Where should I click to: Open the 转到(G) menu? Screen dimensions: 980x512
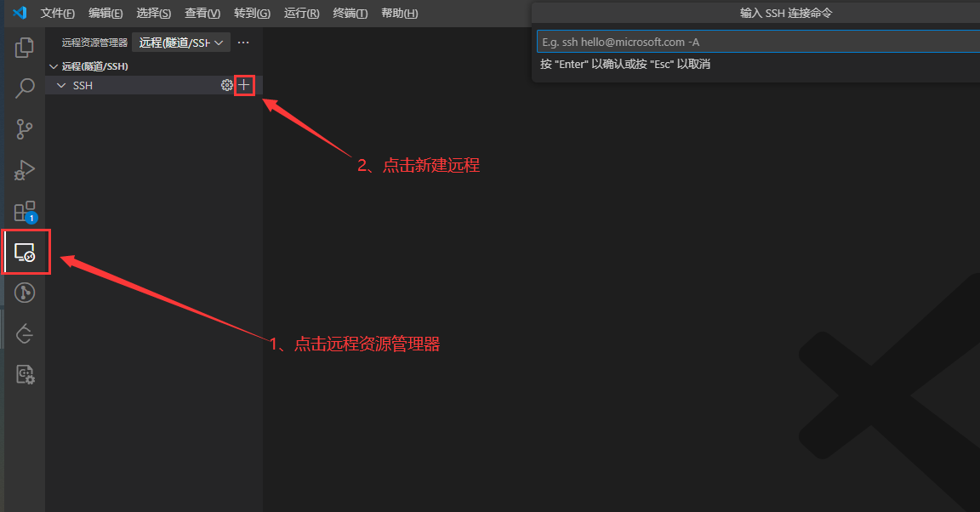[x=253, y=13]
